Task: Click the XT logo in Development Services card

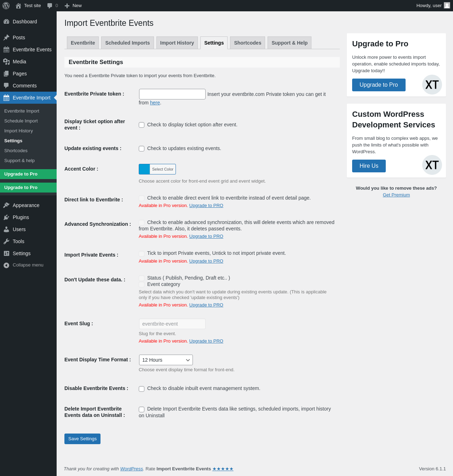Action: pos(432,165)
